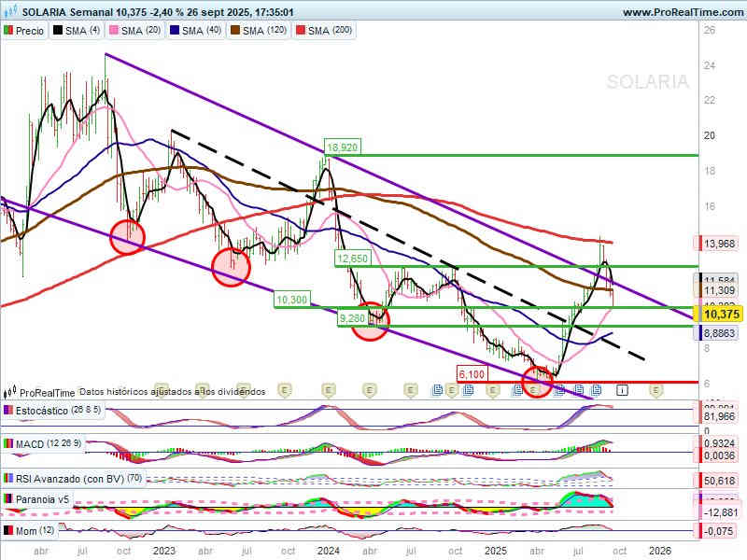Screen dimensions: 747x560
Task: Click the 2024 label on the time axis
Action: (329, 551)
